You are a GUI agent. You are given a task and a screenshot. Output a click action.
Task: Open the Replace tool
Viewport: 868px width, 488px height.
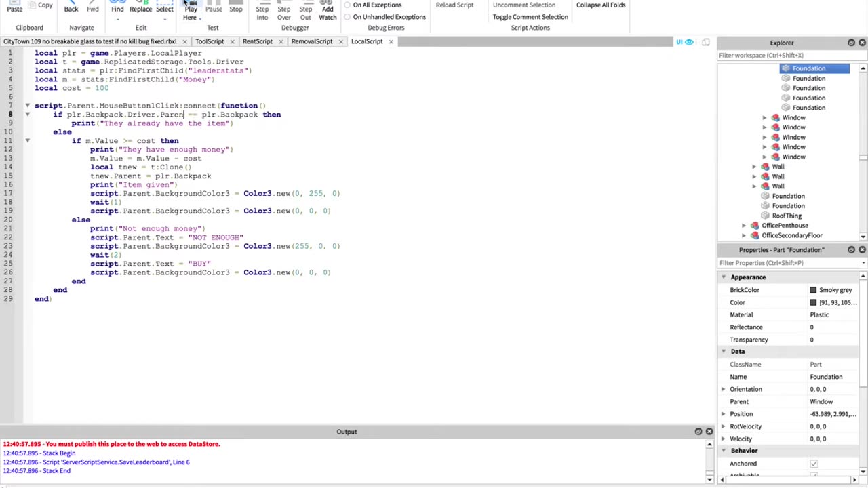[x=141, y=7]
